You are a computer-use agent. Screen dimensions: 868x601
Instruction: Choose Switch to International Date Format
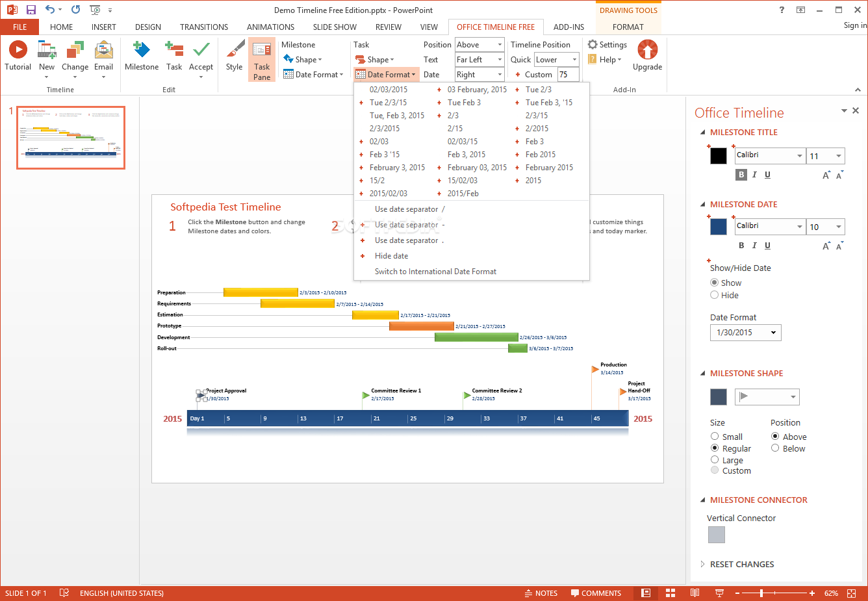pos(435,271)
